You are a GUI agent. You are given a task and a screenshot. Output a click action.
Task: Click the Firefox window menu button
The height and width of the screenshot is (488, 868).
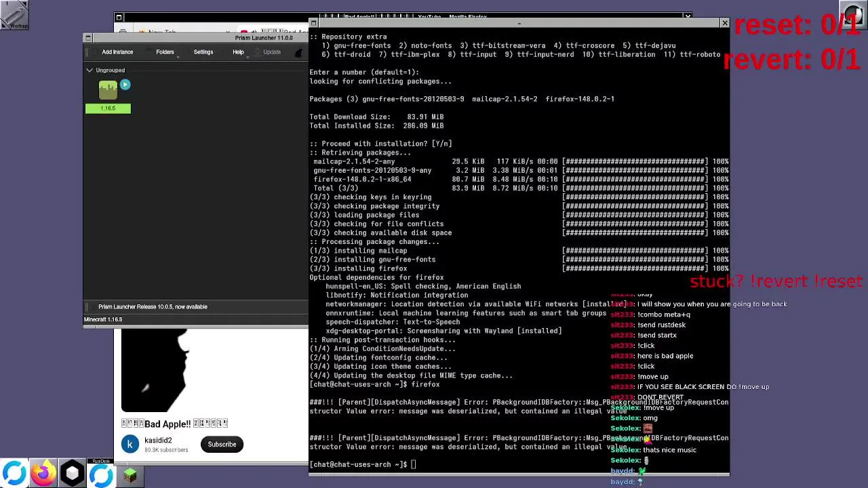119,18
